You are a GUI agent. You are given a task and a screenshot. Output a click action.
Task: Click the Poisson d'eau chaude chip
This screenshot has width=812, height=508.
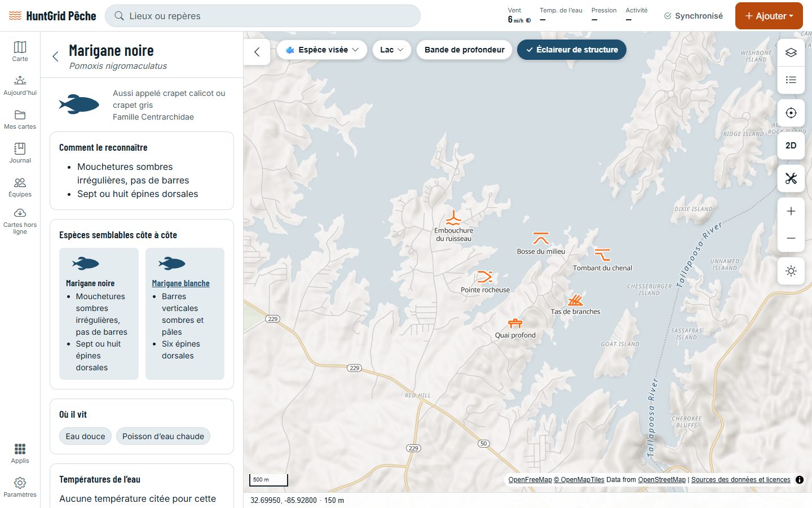pyautogui.click(x=163, y=436)
